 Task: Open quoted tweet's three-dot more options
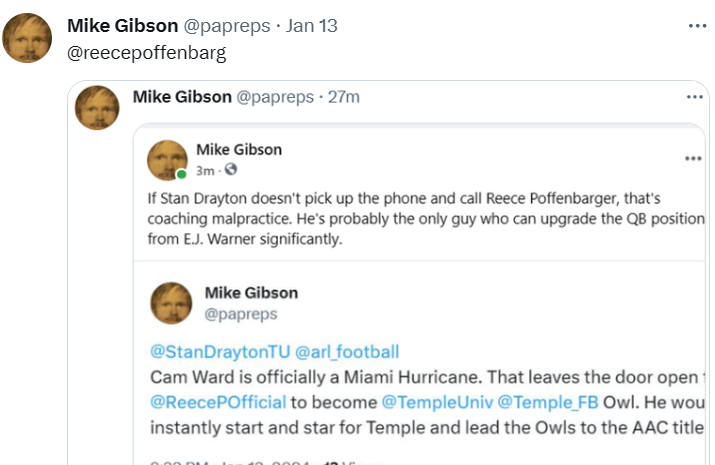click(694, 97)
